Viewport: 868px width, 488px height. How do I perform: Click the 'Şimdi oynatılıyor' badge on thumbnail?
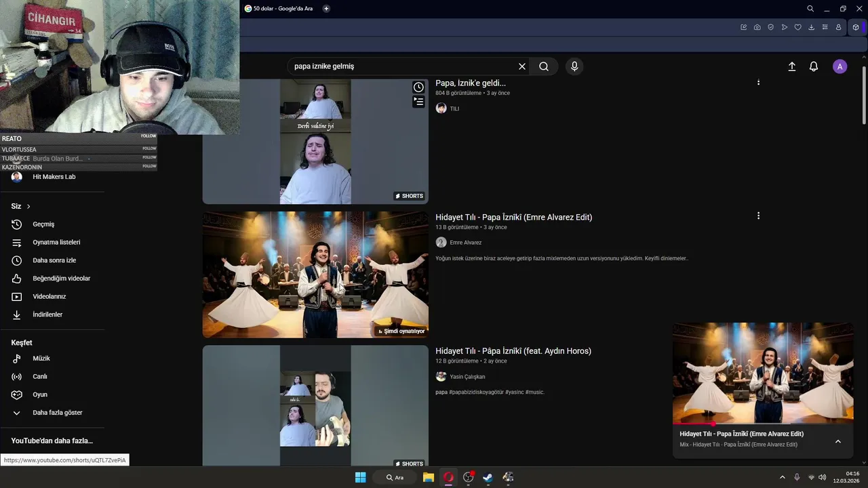click(401, 331)
